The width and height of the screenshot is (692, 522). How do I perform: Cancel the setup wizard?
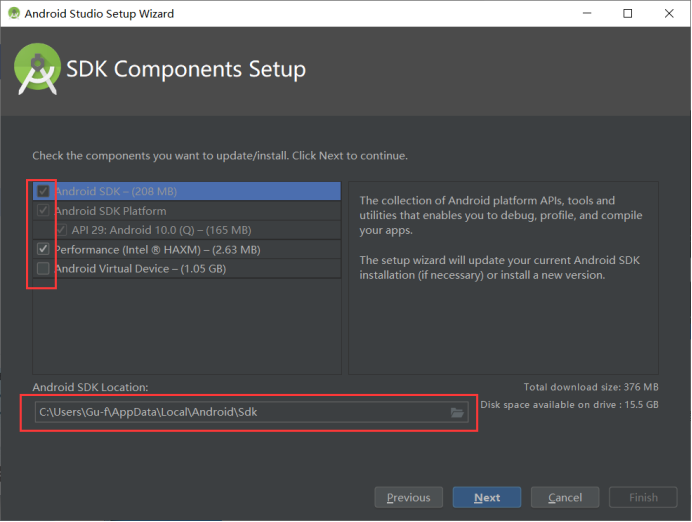565,497
